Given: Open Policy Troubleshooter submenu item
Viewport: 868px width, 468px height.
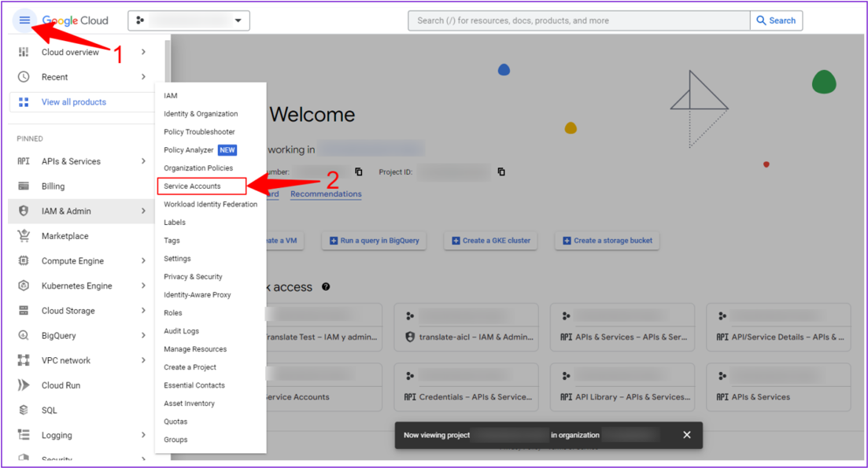Looking at the screenshot, I should tap(199, 131).
